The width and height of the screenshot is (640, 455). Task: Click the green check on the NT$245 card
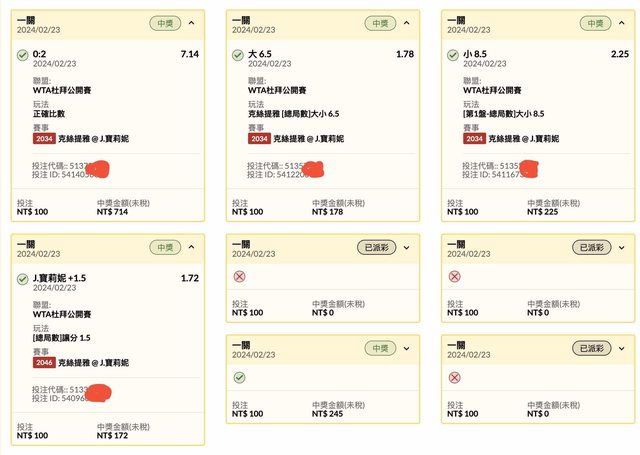click(238, 377)
